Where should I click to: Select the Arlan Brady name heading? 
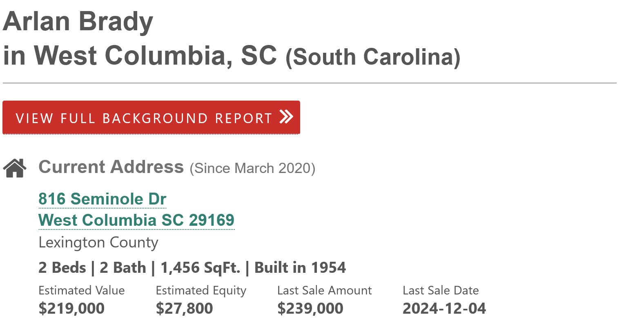(x=78, y=21)
